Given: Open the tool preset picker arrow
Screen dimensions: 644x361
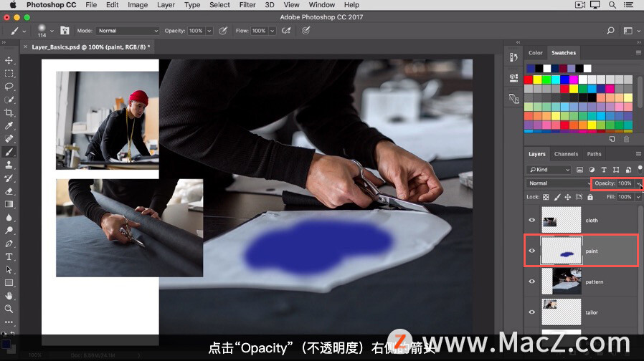Looking at the screenshot, I should pos(24,32).
